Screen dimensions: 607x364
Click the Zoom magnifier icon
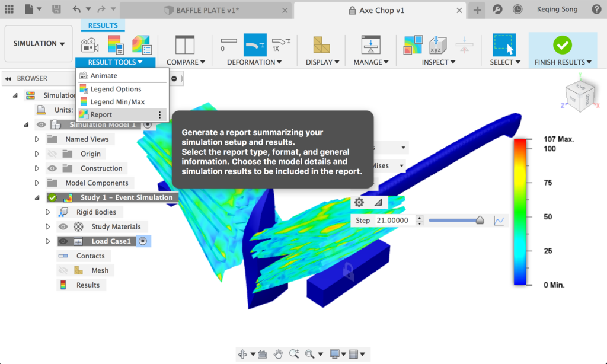pos(294,353)
